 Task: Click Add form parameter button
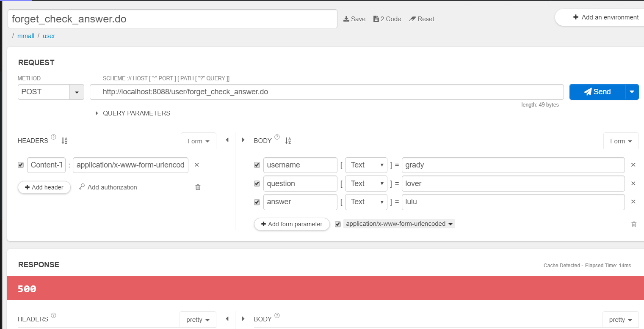click(x=292, y=224)
